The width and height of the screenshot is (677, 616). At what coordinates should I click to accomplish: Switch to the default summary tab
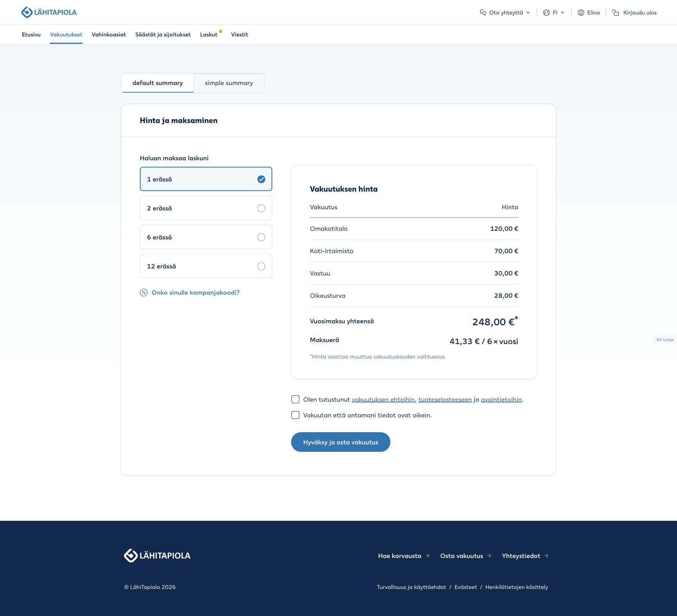click(157, 83)
